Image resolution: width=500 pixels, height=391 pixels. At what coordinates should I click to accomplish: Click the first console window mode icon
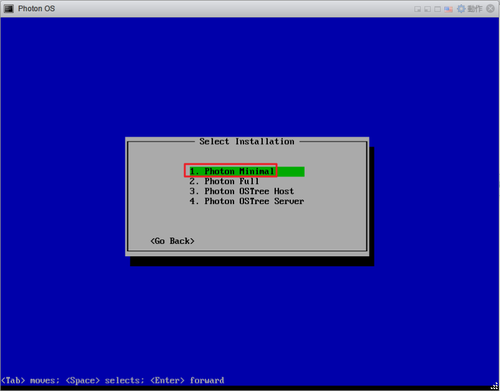click(x=417, y=9)
